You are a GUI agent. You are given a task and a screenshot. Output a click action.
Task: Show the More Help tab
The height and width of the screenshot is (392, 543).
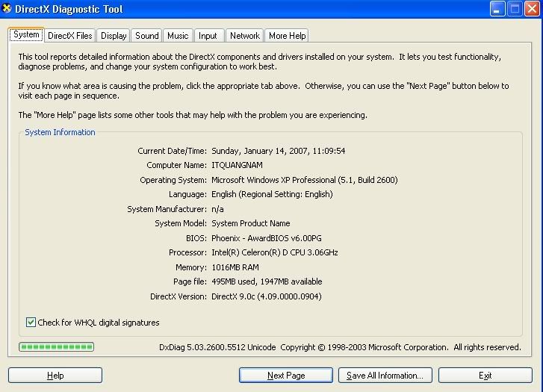click(x=287, y=36)
